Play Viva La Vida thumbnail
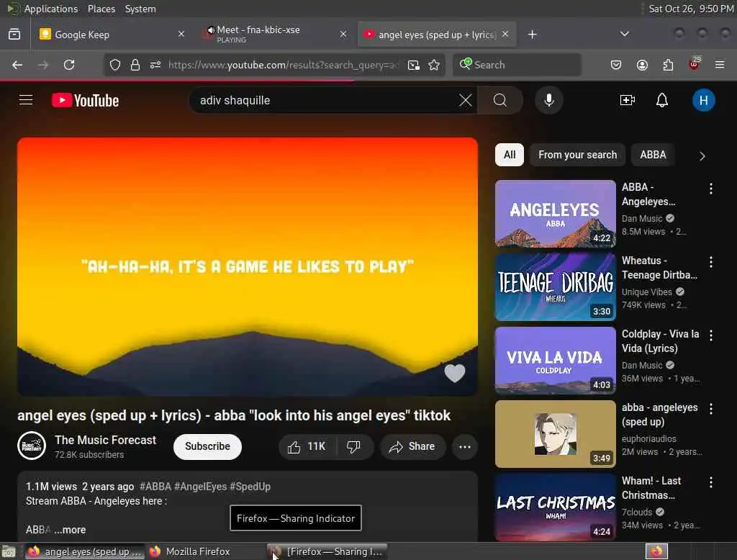 555,360
